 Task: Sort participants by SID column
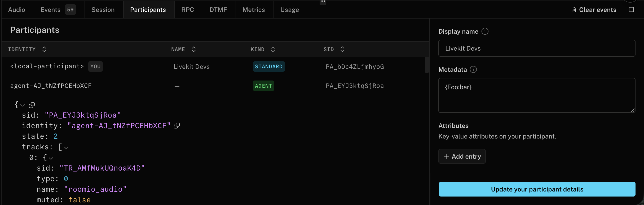tap(342, 49)
